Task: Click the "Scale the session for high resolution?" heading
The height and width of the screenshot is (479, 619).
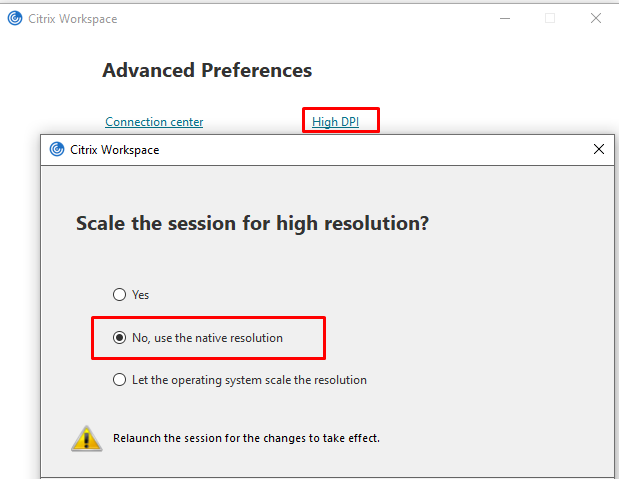Action: 252,223
